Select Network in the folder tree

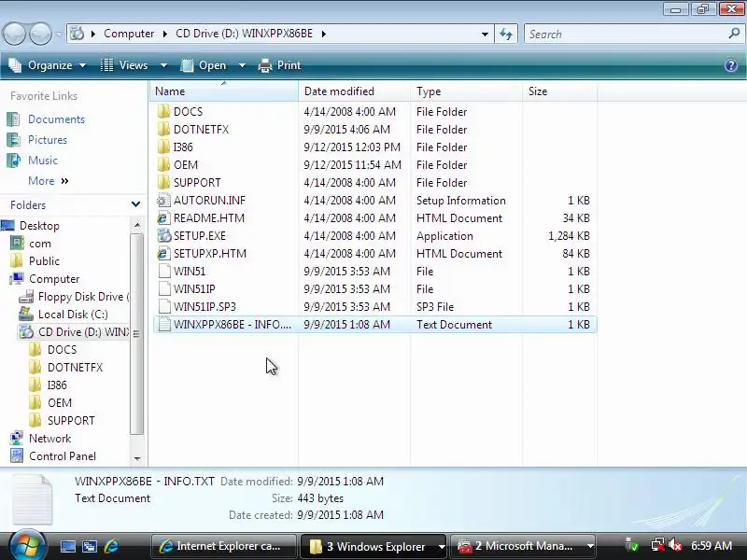(x=49, y=438)
